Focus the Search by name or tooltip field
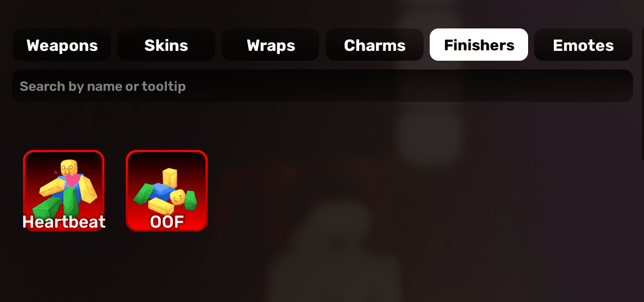This screenshot has height=302, width=644. 323,86
